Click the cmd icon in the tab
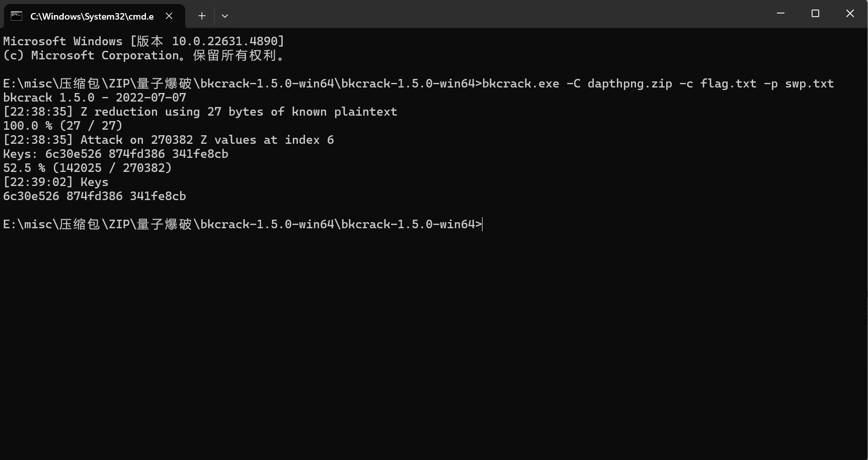The image size is (868, 460). pyautogui.click(x=17, y=16)
